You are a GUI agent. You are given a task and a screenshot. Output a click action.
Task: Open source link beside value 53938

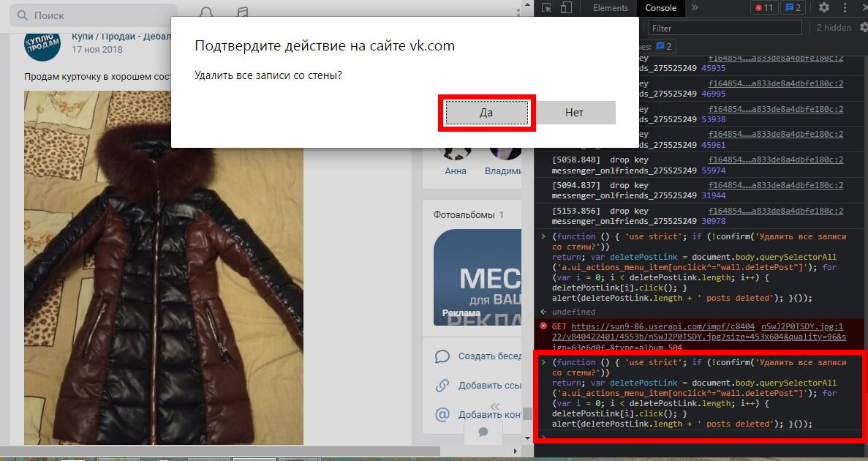(x=776, y=109)
